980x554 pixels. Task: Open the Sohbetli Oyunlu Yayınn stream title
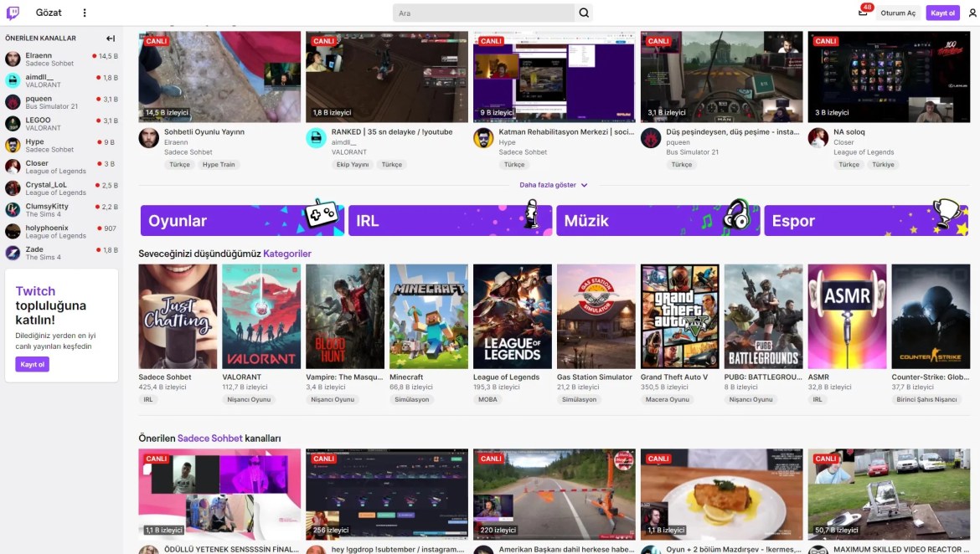pyautogui.click(x=204, y=131)
